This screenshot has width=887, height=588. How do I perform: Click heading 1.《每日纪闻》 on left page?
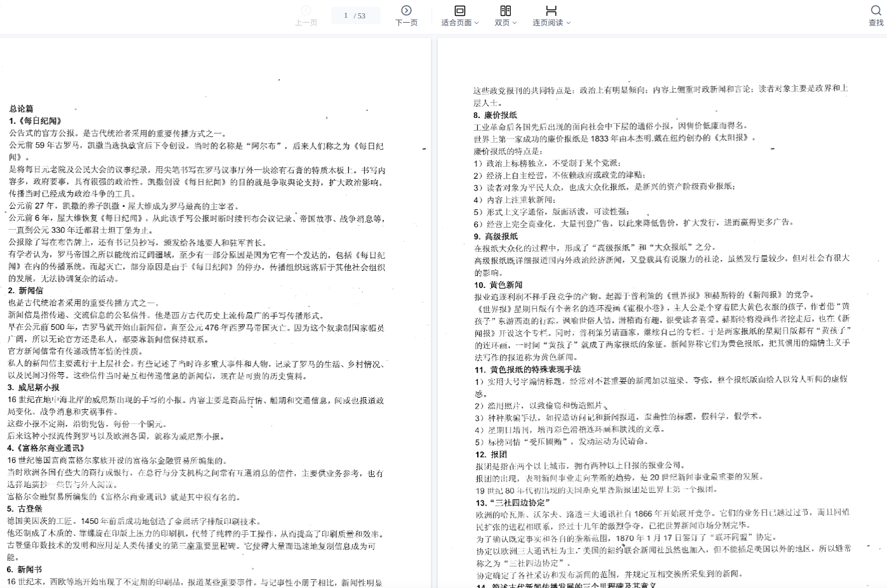(36, 121)
